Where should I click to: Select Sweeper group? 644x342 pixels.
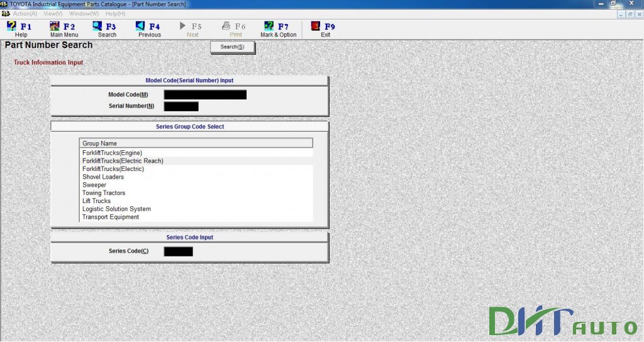pos(196,185)
